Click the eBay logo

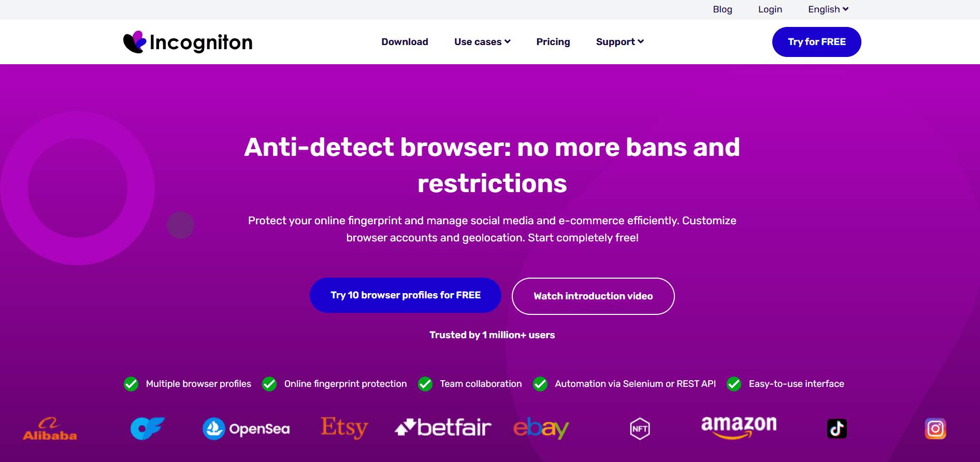pos(541,428)
